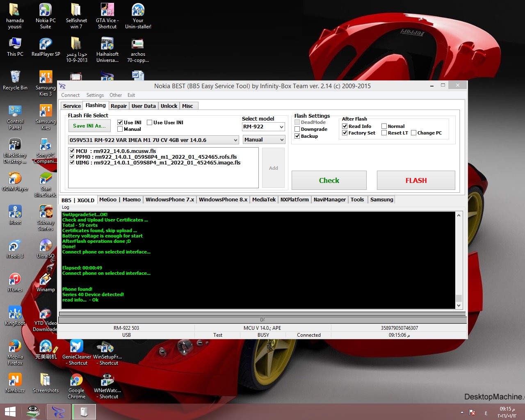Viewport: 525px width, 420px height.
Task: Open the Nokia PC Suite desktop icon
Action: (x=46, y=16)
